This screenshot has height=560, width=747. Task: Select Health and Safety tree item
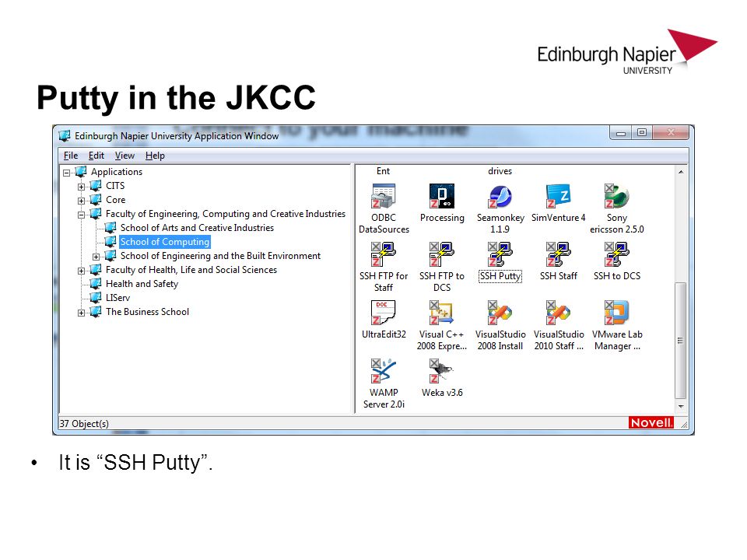(142, 283)
